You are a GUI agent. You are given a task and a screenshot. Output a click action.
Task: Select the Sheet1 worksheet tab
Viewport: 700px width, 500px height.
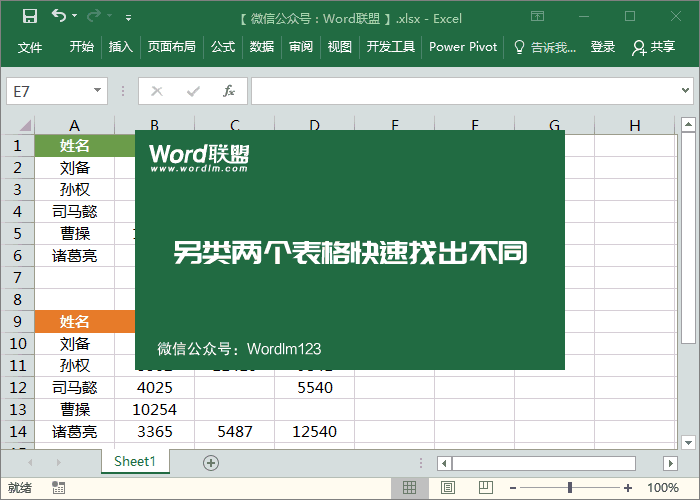coord(135,461)
